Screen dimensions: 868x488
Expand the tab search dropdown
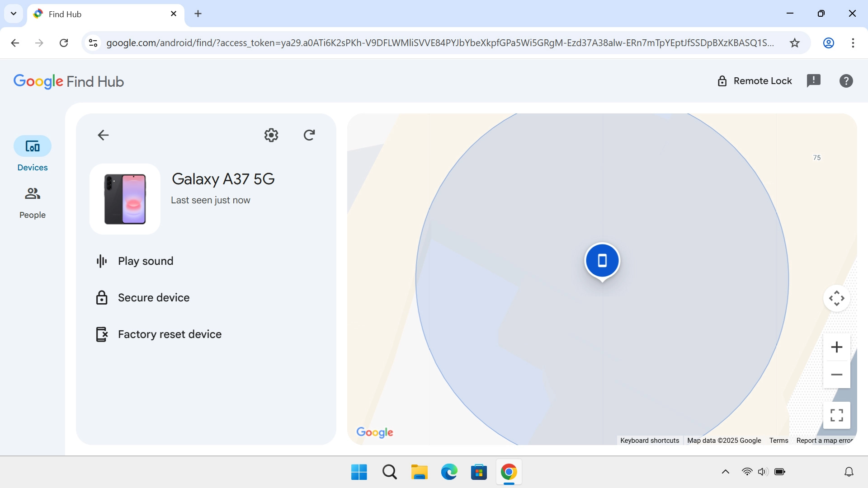pos(14,14)
